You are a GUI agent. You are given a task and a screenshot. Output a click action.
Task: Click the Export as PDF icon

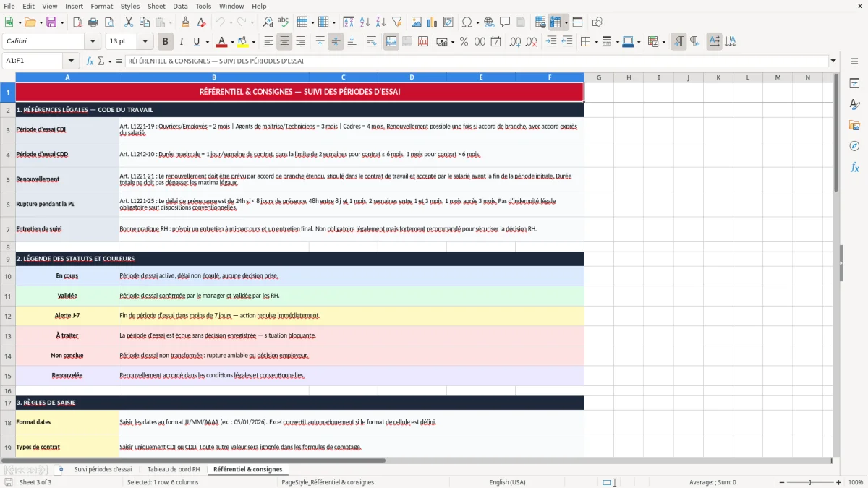click(x=77, y=22)
